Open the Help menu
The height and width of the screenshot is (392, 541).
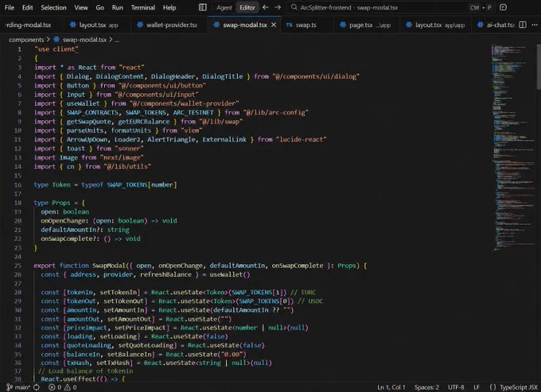[169, 8]
